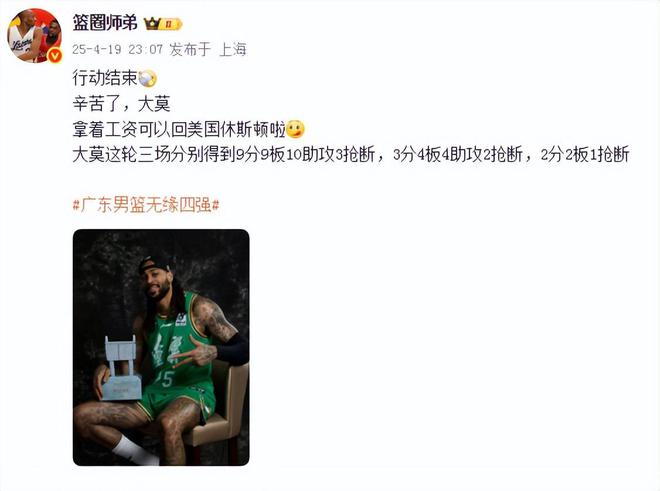Click the 发布于 上海 location text
Image resolution: width=660 pixels, height=491 pixels.
pyautogui.click(x=208, y=50)
